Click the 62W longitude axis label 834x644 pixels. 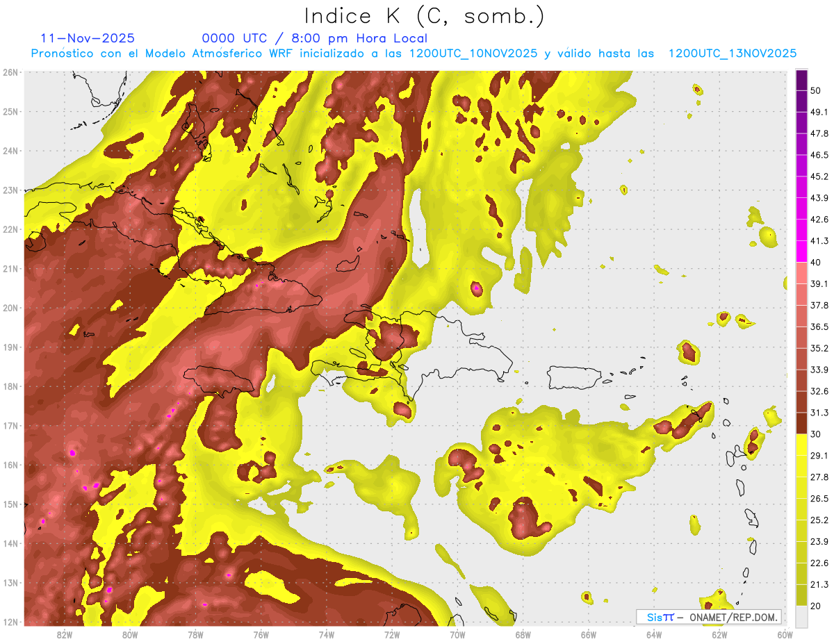point(719,634)
